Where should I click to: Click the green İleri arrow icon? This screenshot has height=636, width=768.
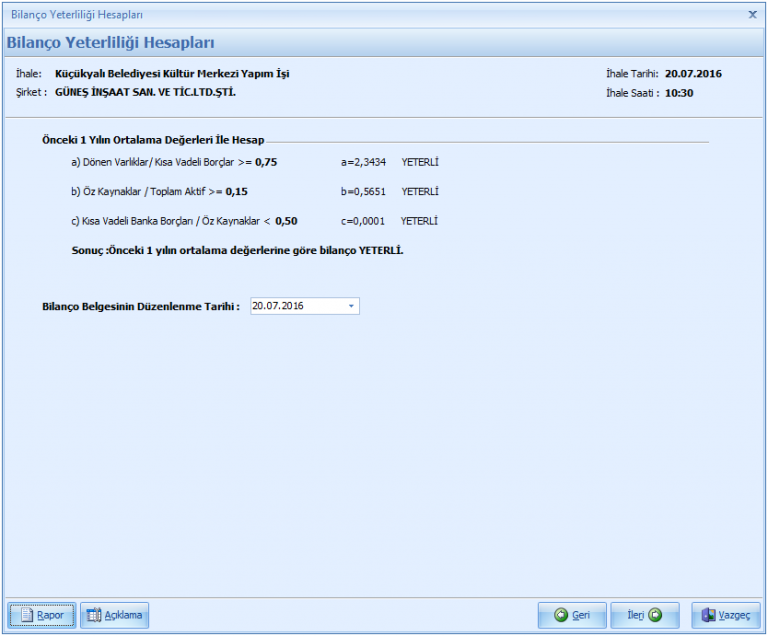tap(655, 615)
